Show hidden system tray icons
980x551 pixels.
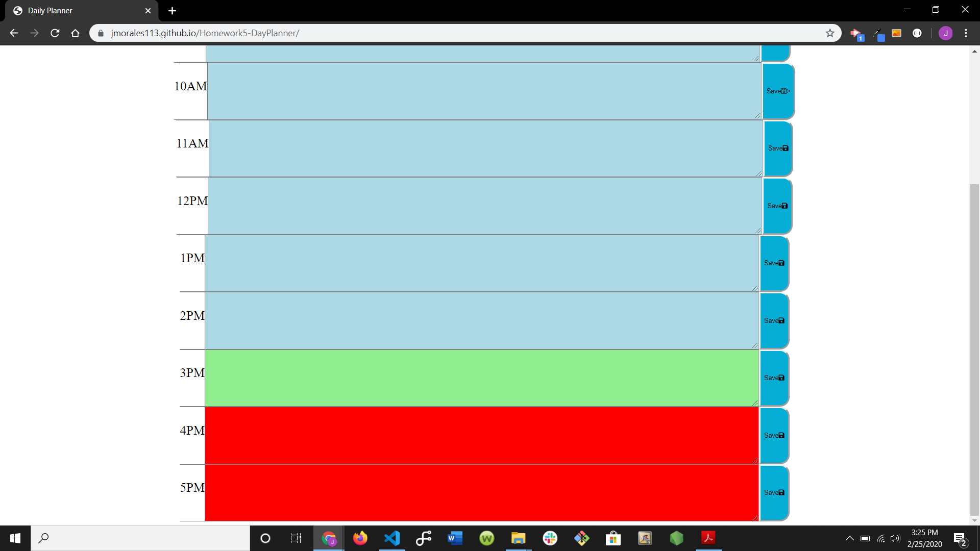point(849,538)
